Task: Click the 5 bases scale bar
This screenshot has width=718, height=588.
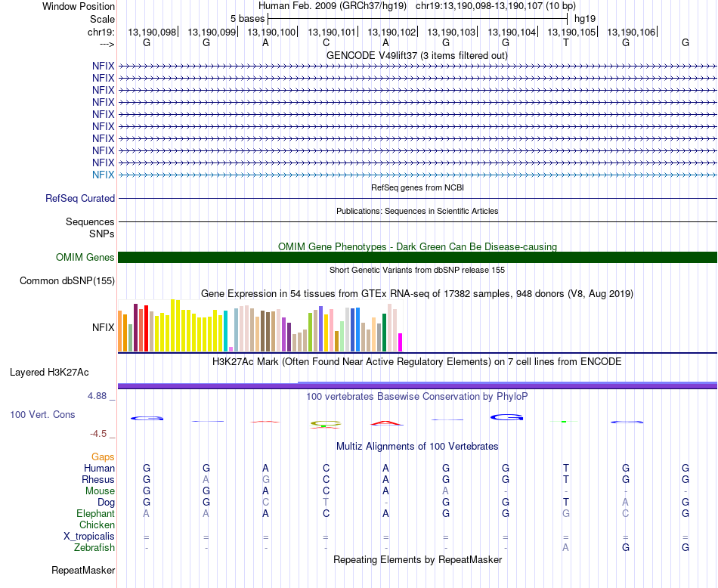Action: tap(418, 19)
